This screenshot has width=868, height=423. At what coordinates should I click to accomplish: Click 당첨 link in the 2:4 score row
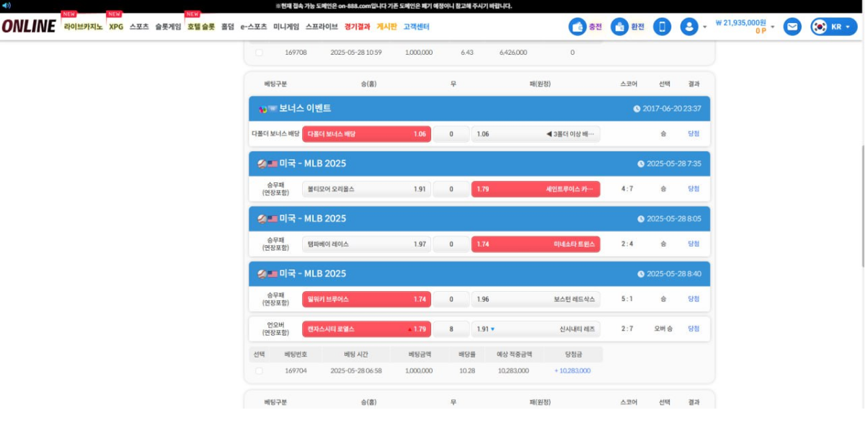click(694, 244)
